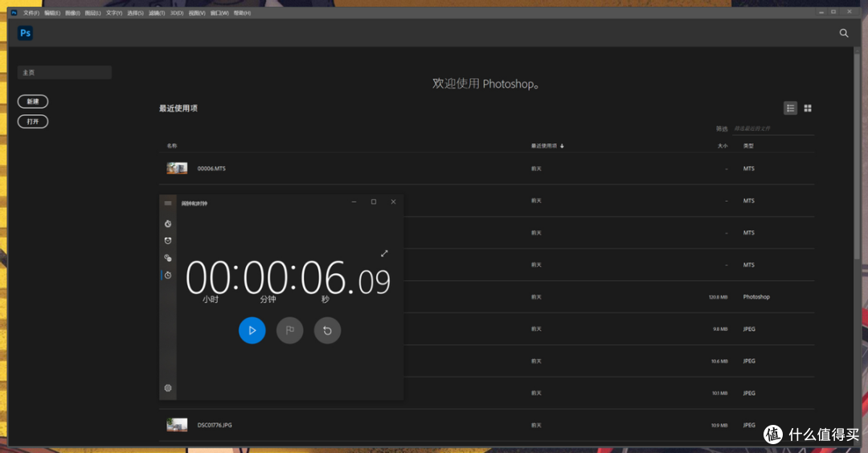Open the 文件(F) menu in Photoshop

[x=31, y=13]
